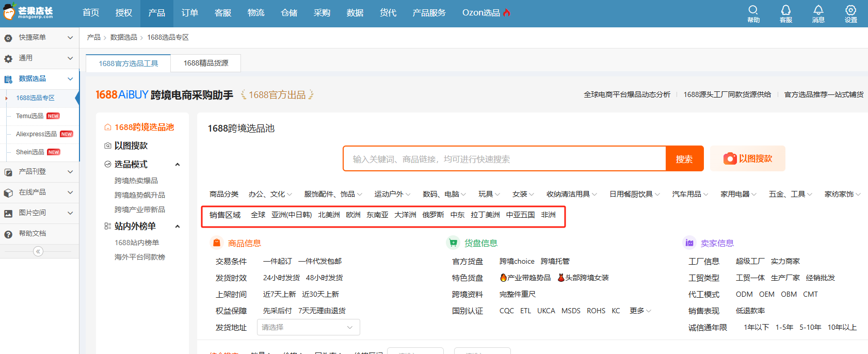Open the 办公、文化 category dropdown

click(270, 194)
